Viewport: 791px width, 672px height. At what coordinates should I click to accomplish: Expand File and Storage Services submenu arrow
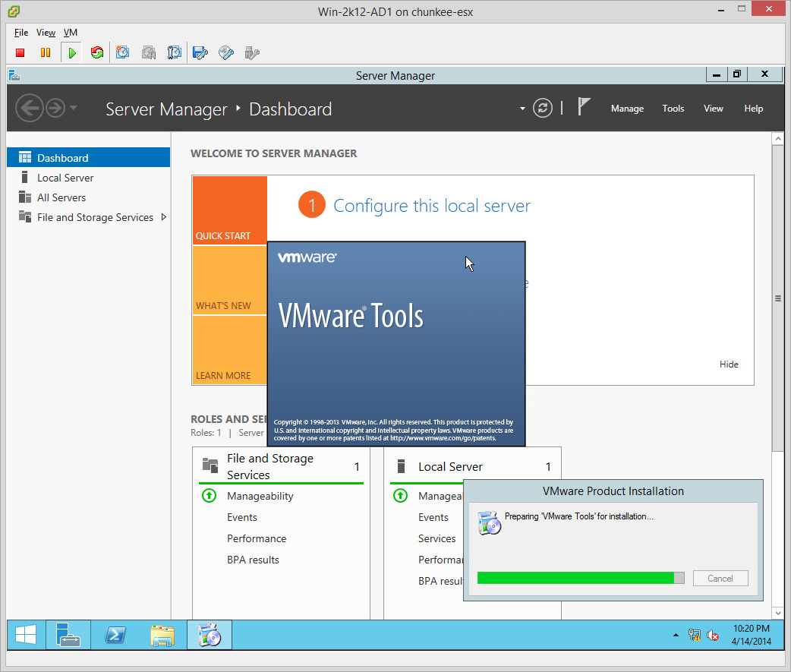click(164, 217)
